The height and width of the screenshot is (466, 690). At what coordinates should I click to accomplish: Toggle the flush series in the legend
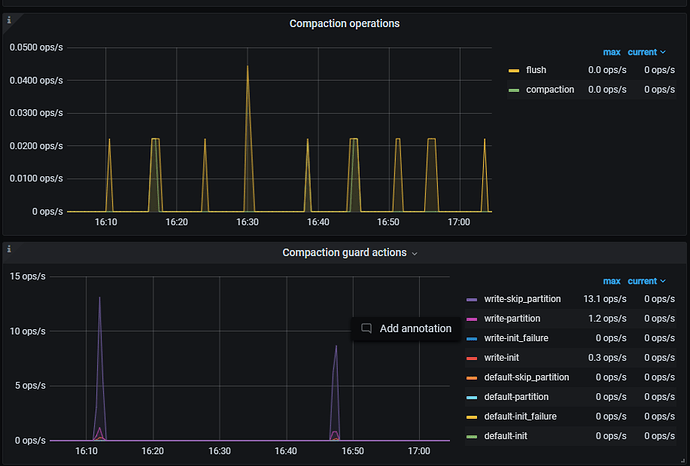point(536,70)
